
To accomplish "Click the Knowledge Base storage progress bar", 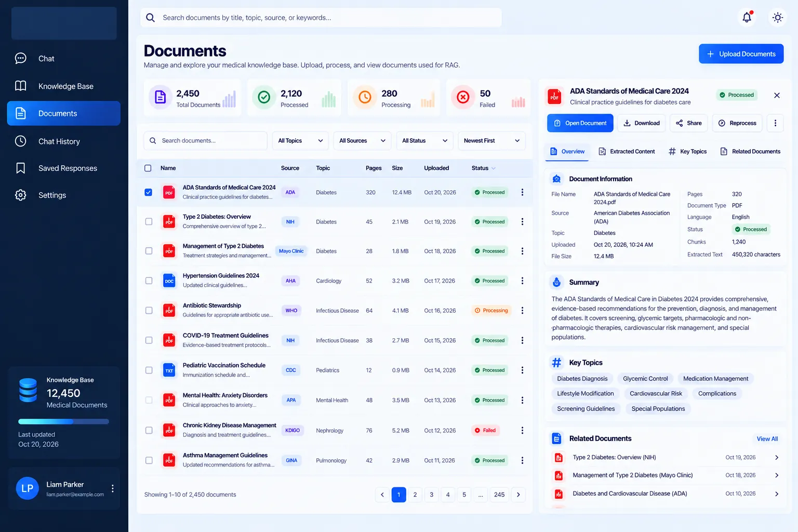I will (63, 422).
